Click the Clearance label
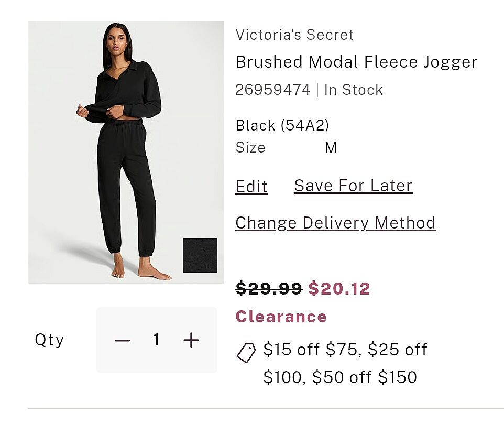This screenshot has width=504, height=434. pos(281,317)
